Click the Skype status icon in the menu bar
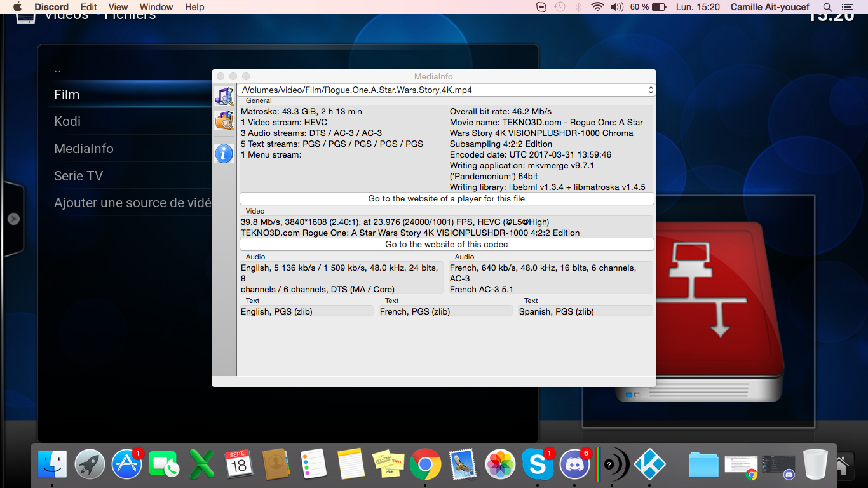 click(541, 7)
